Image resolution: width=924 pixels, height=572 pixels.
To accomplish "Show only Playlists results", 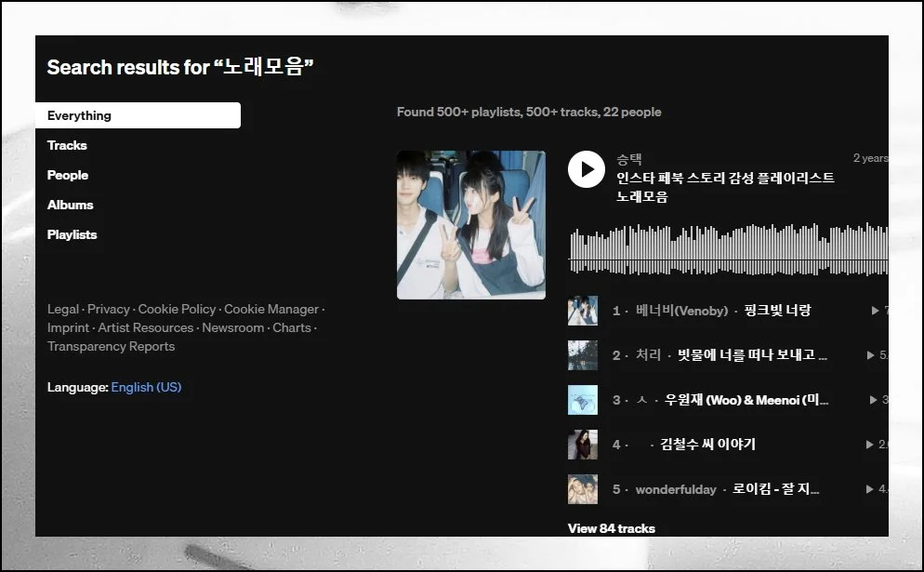I will [73, 234].
